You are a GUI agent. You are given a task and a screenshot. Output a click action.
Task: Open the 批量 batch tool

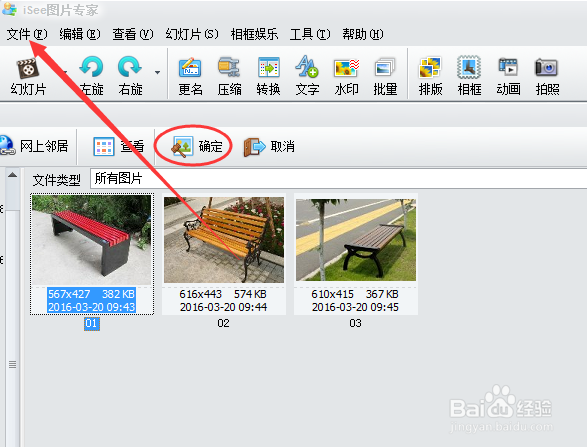(x=385, y=77)
